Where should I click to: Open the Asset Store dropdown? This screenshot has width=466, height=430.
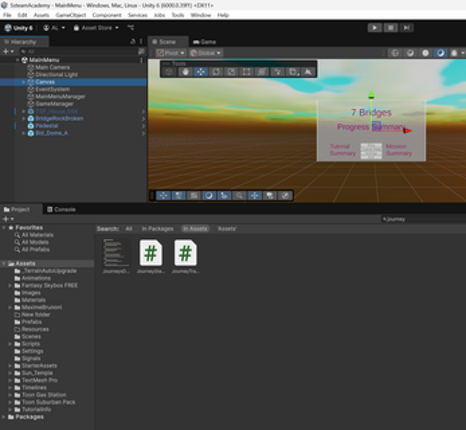pyautogui.click(x=96, y=28)
